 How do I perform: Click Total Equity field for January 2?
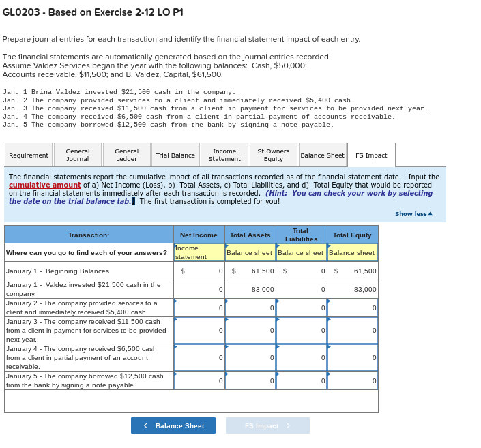click(x=353, y=308)
